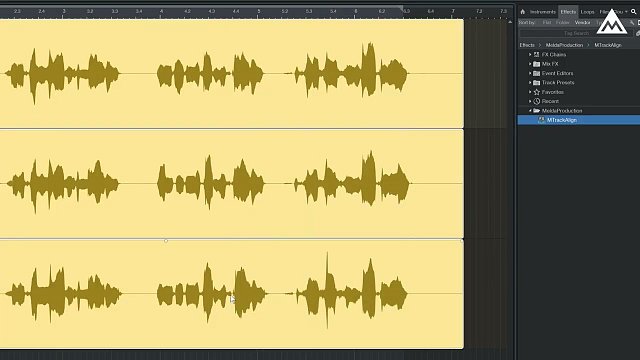Expand the Track Presets tree node
Image resolution: width=640 pixels, height=360 pixels.
tap(530, 83)
